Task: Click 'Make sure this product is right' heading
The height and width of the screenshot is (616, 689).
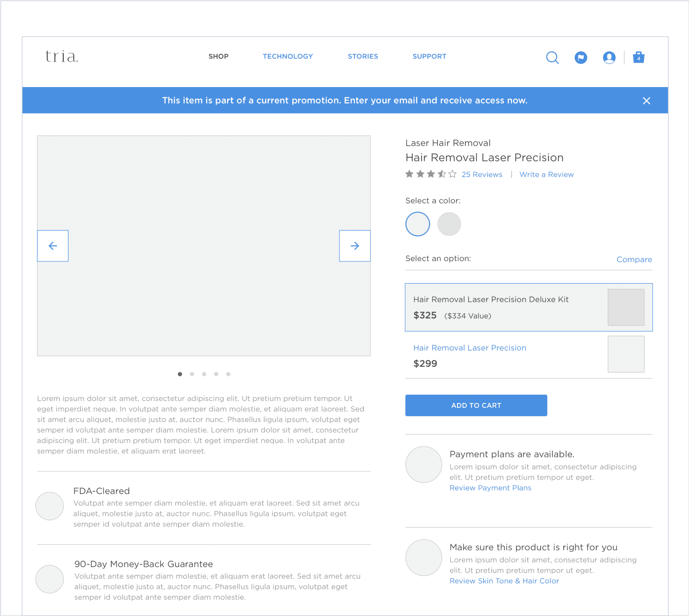Action: coord(533,547)
